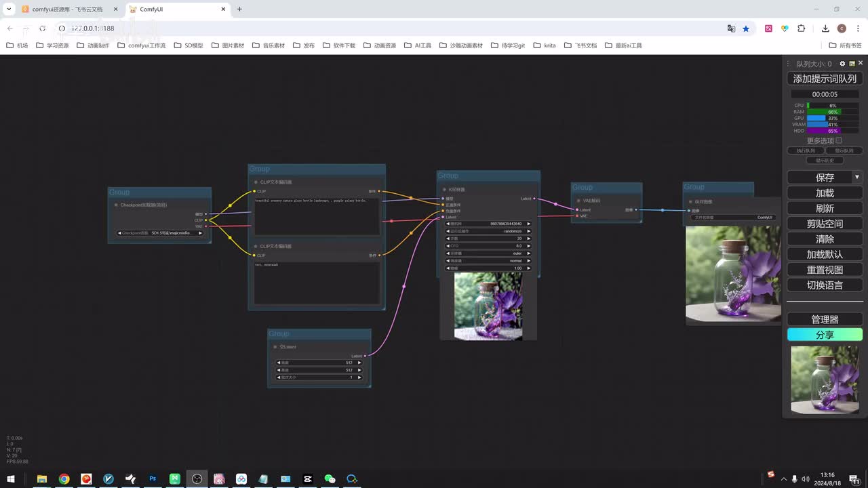Open the browser extensions puzzle icon
The image size is (868, 488).
pyautogui.click(x=802, y=28)
